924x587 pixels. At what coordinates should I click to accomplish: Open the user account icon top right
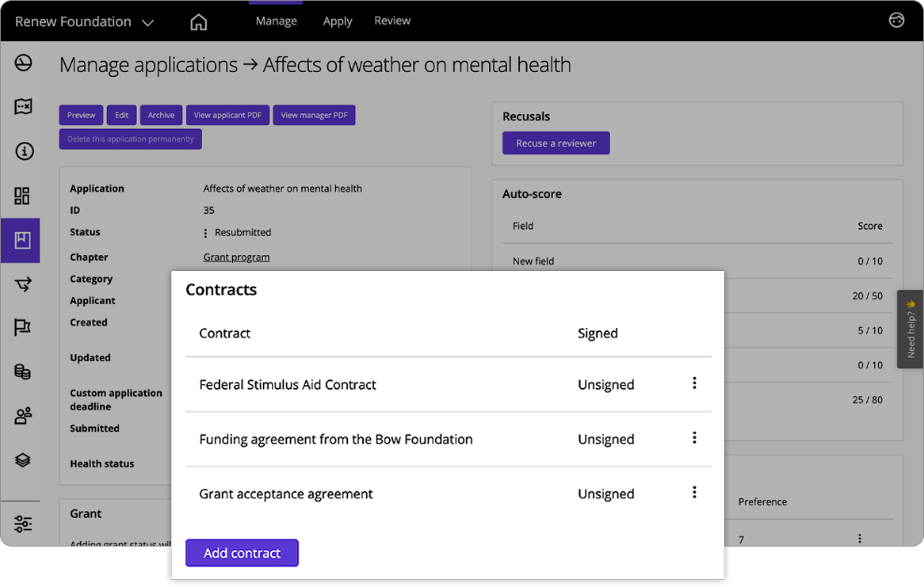(896, 21)
